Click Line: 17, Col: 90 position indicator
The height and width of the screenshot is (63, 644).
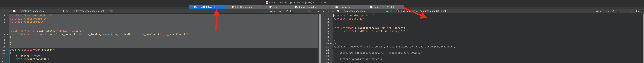[x=303, y=11]
